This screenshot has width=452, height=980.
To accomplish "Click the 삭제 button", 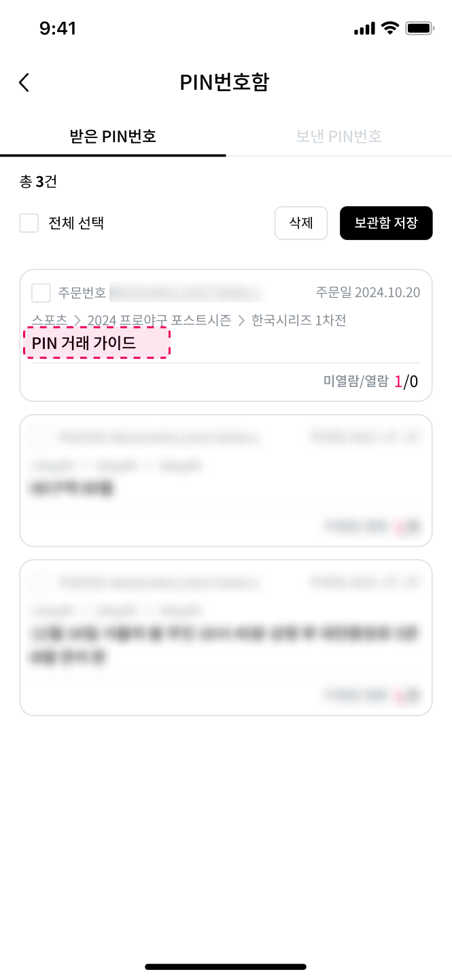I will 301,223.
